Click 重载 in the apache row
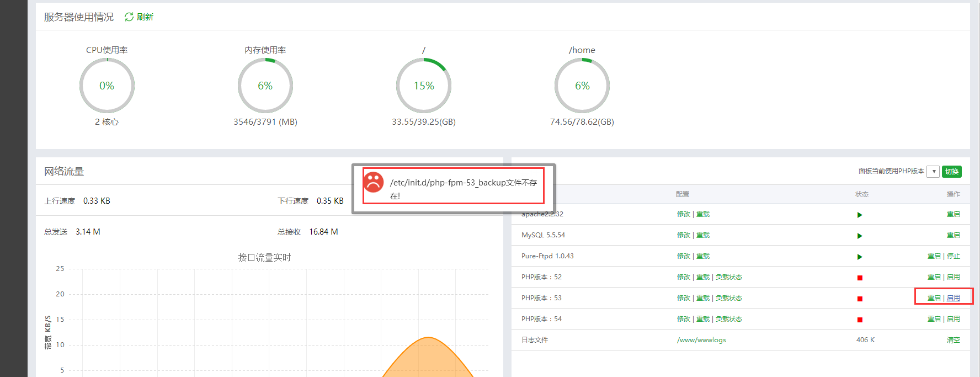This screenshot has width=980, height=377. [703, 214]
